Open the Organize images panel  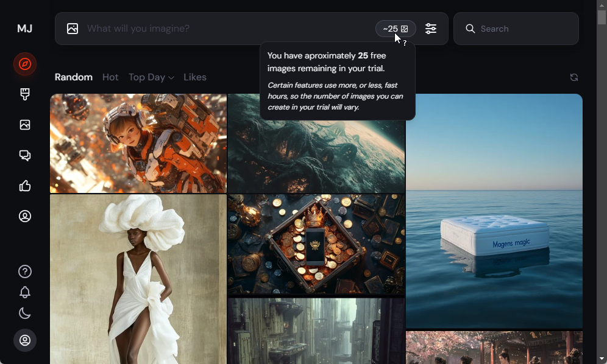(x=24, y=125)
